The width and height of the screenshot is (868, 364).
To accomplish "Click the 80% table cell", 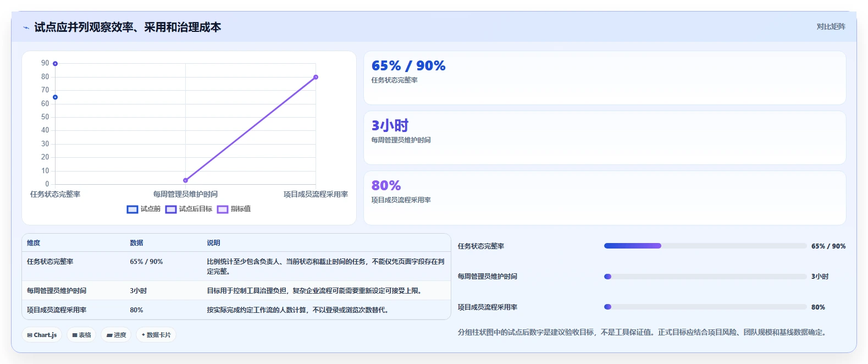I will pyautogui.click(x=136, y=310).
